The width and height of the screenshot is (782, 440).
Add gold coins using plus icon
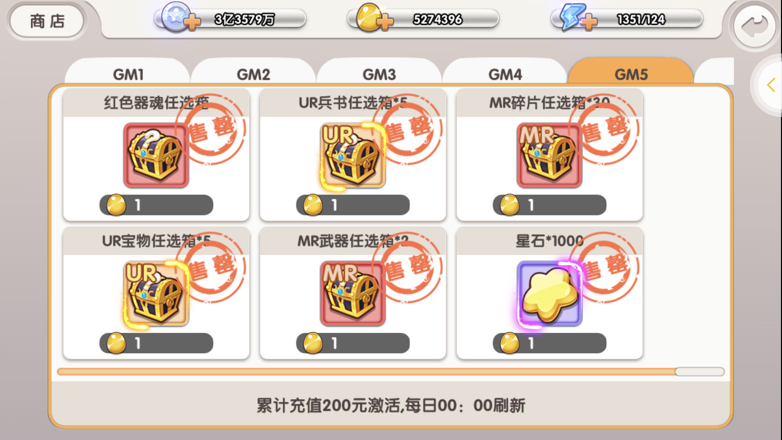tap(385, 22)
